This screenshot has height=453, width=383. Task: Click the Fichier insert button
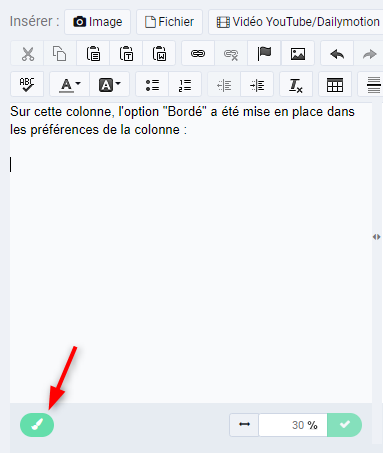coord(169,22)
